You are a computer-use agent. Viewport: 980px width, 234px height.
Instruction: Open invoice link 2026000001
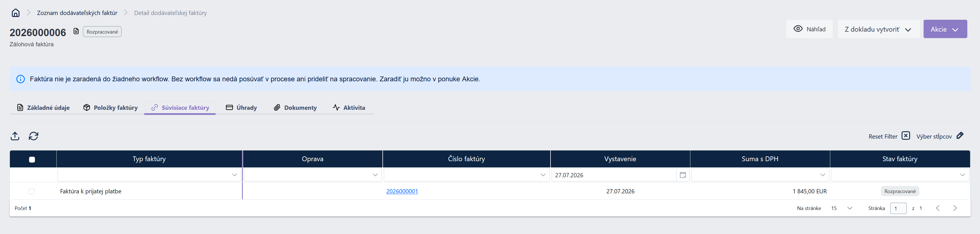[x=402, y=191]
